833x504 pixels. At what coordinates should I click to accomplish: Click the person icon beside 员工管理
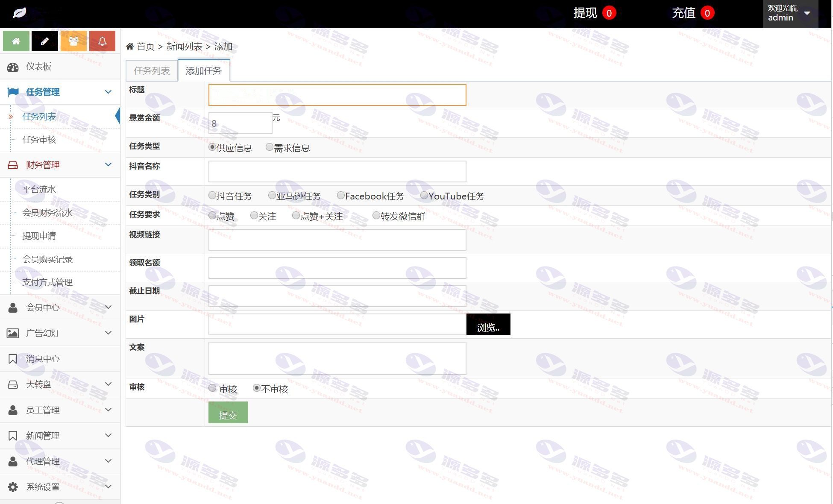(13, 410)
